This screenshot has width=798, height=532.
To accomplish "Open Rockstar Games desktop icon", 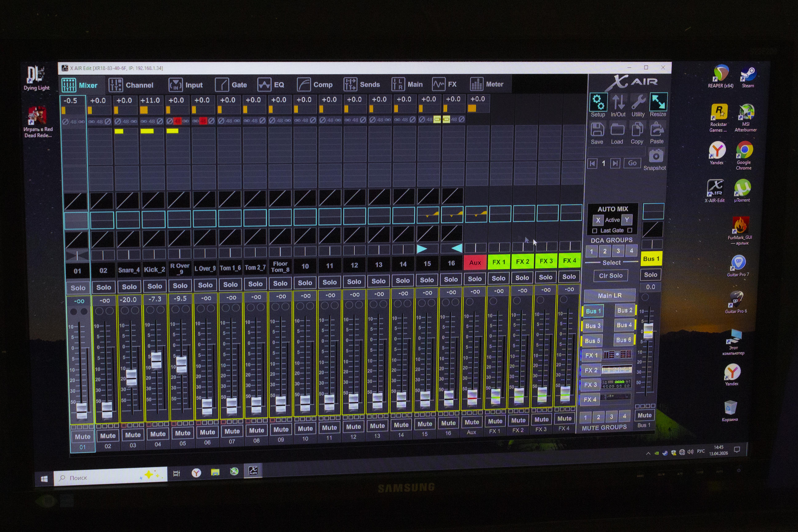I will click(719, 118).
